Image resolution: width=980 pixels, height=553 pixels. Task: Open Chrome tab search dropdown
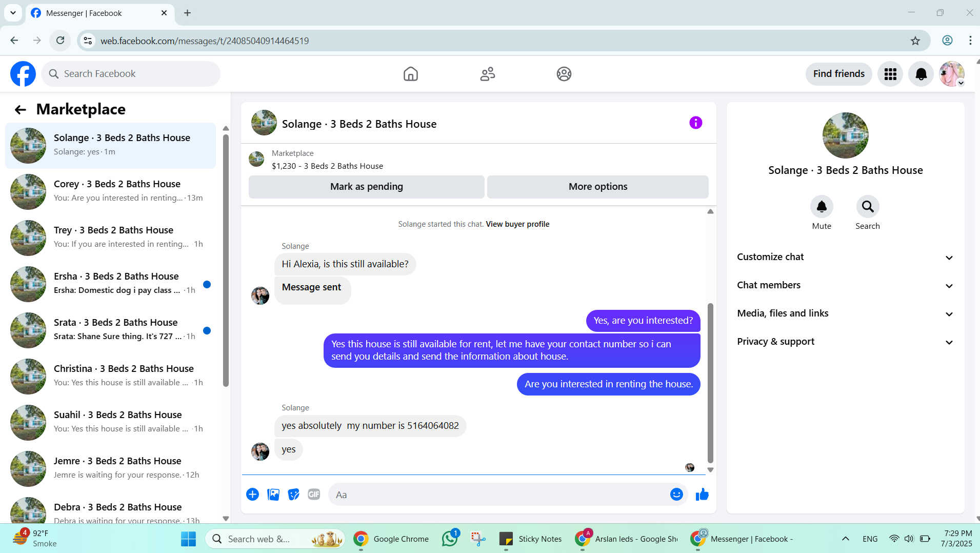(x=13, y=13)
